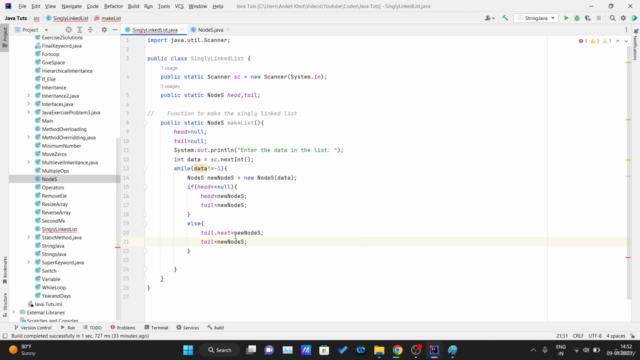Go to next highlighted error arrow
This screenshot has width=640, height=360.
(x=626, y=41)
